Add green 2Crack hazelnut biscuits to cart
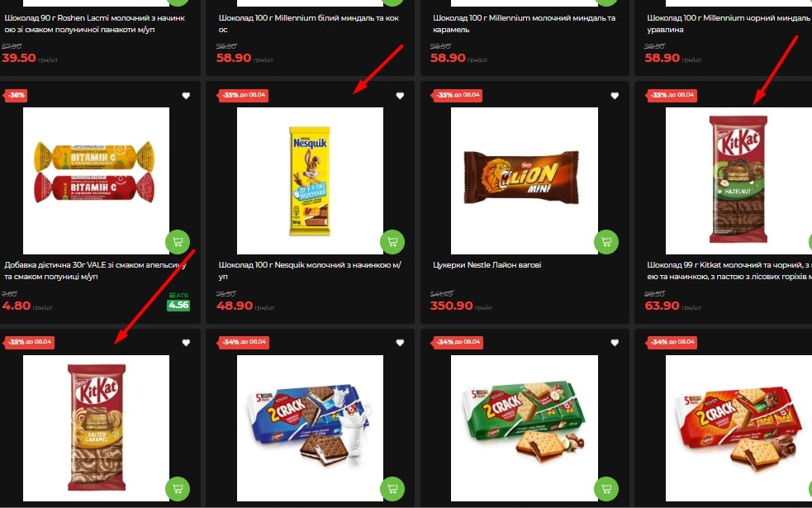The width and height of the screenshot is (812, 508). point(605,489)
